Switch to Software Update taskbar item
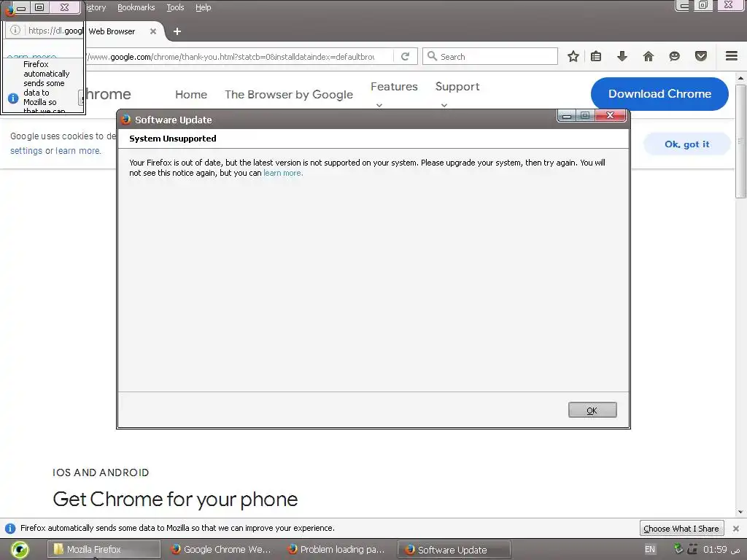The width and height of the screenshot is (747, 560). click(454, 550)
